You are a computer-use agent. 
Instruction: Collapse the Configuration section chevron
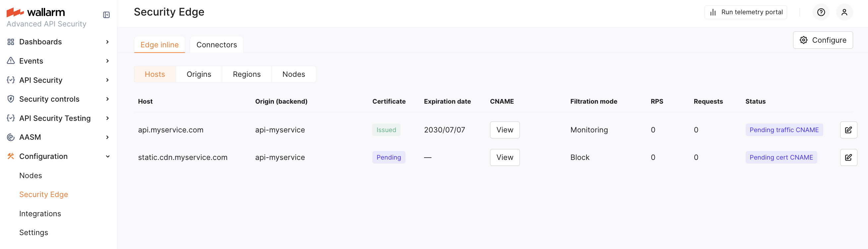click(x=107, y=157)
